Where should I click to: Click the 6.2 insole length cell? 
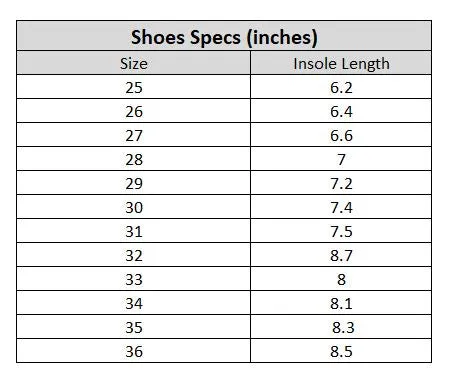[341, 87]
